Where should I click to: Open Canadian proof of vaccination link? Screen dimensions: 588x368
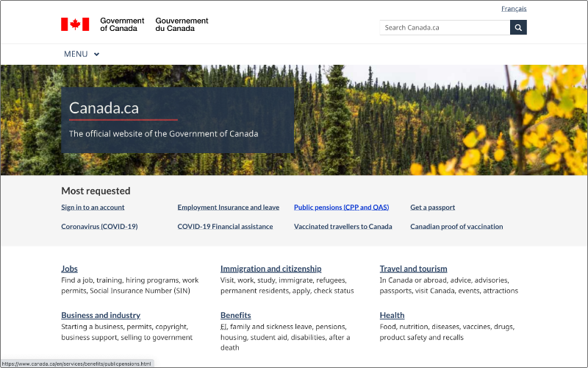pos(456,227)
